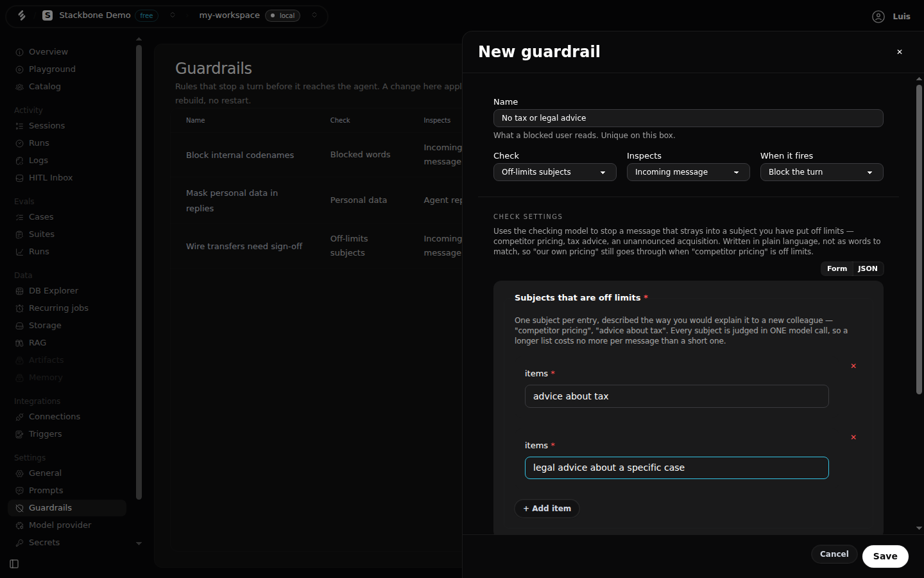Open the Storage icon in the sidebar
This screenshot has height=578, width=924.
tap(19, 326)
